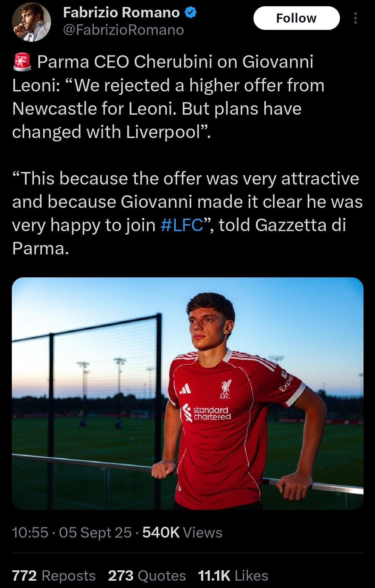375x588 pixels.
Task: Show the 11.1K Likes list
Action: coord(233,576)
